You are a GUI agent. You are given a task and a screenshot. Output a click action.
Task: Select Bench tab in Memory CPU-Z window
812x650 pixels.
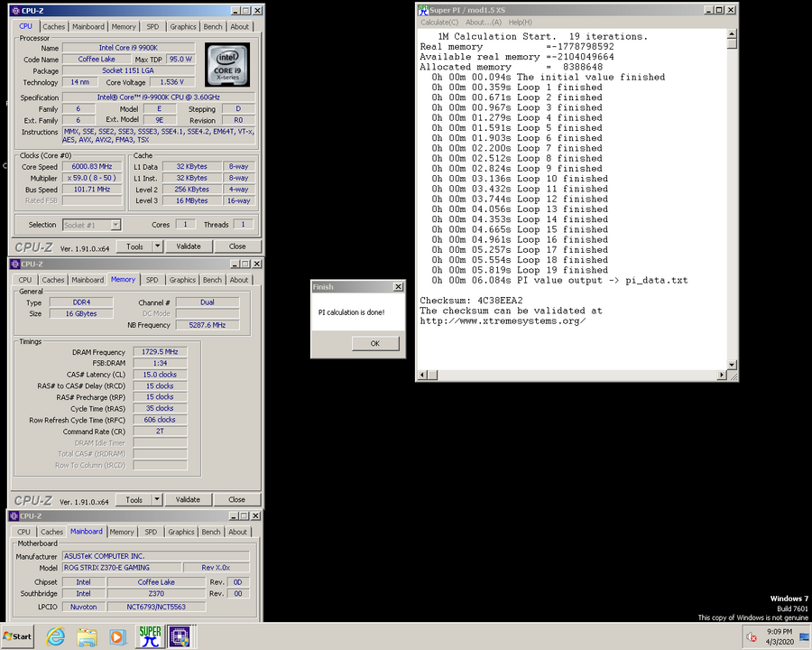[x=212, y=280]
